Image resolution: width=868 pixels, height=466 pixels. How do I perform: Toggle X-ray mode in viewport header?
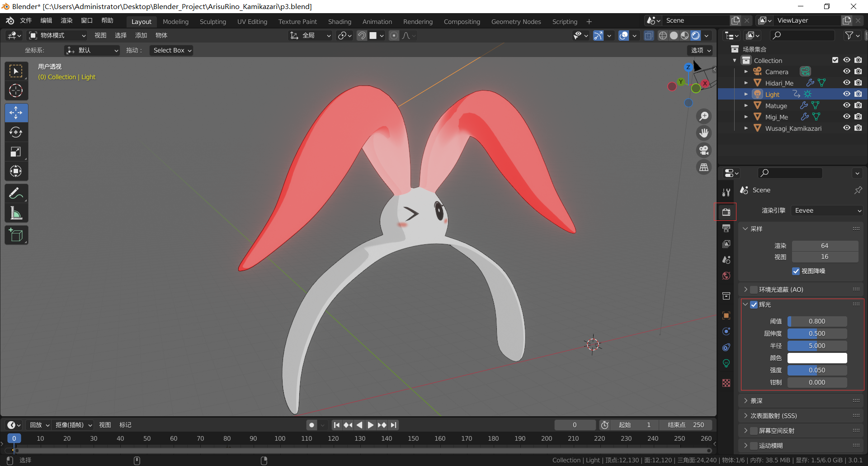coord(649,35)
